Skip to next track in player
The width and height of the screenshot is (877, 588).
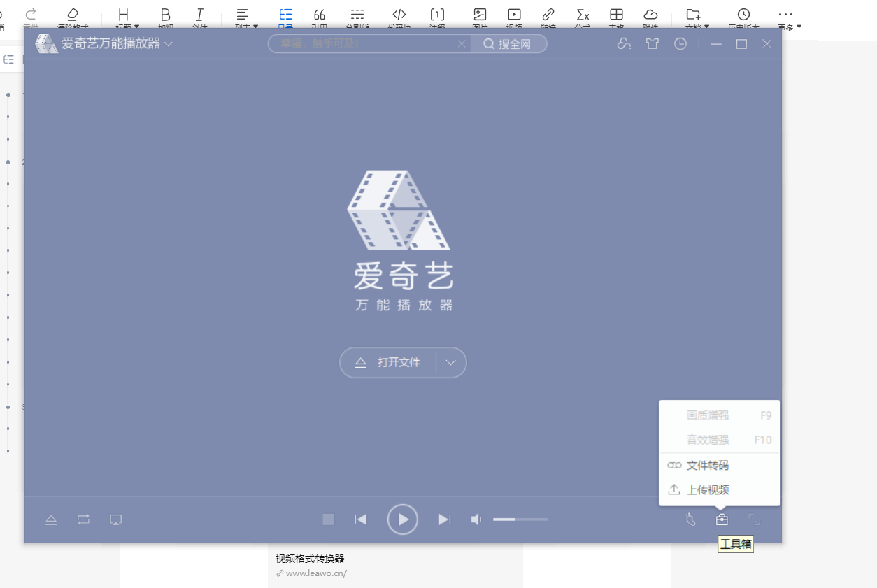(x=444, y=519)
